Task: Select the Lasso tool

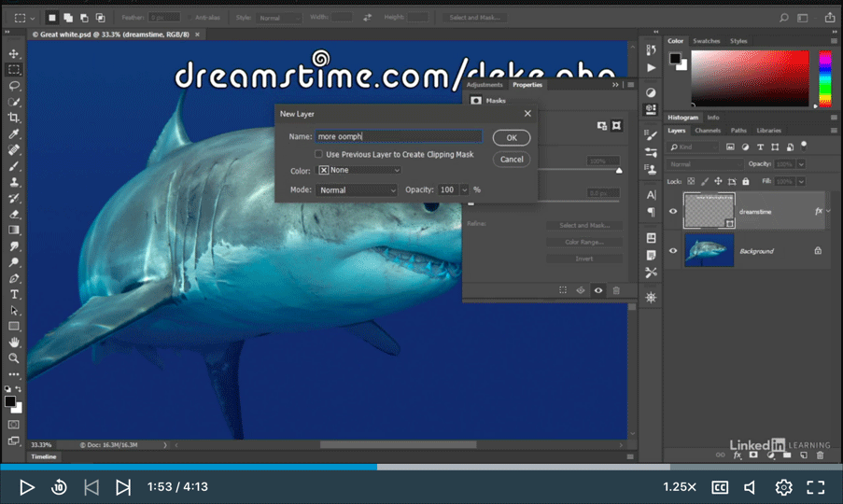Action: point(14,86)
